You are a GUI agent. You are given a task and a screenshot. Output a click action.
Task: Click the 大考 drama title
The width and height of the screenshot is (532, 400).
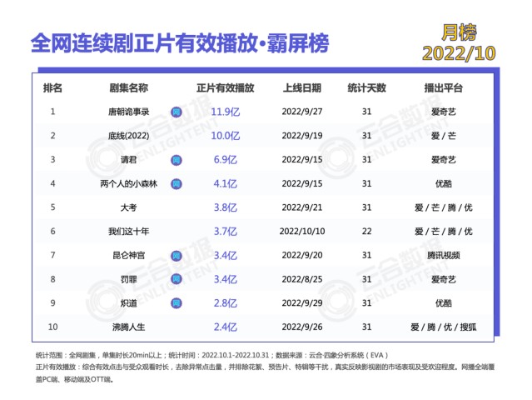pyautogui.click(x=130, y=207)
